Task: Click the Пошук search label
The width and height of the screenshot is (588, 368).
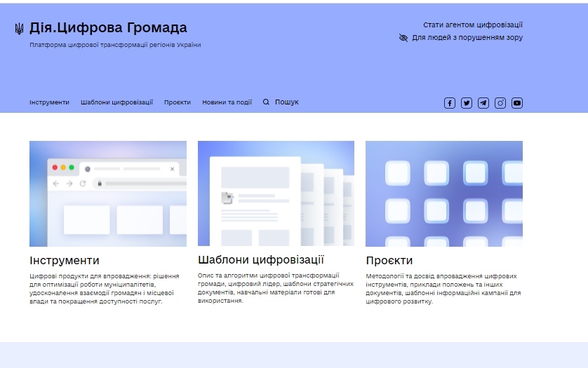Action: 286,102
